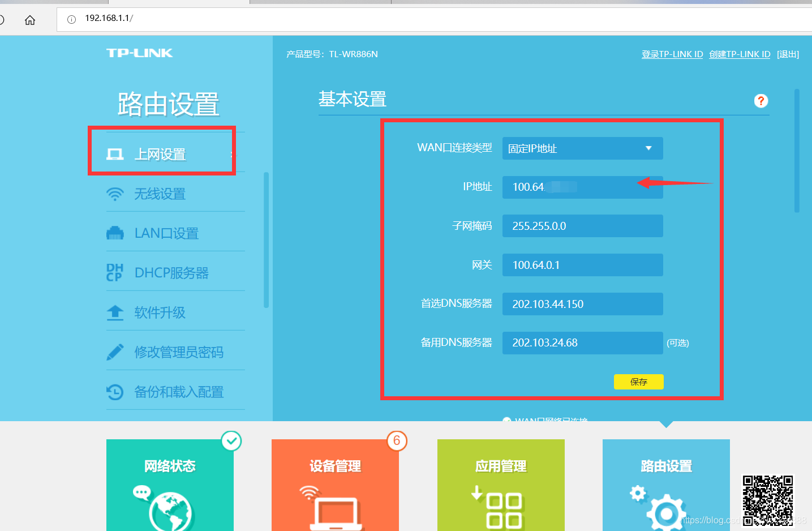Open 上网设置 in the sidebar
Viewport: 812px width, 531px height.
pyautogui.click(x=175, y=154)
